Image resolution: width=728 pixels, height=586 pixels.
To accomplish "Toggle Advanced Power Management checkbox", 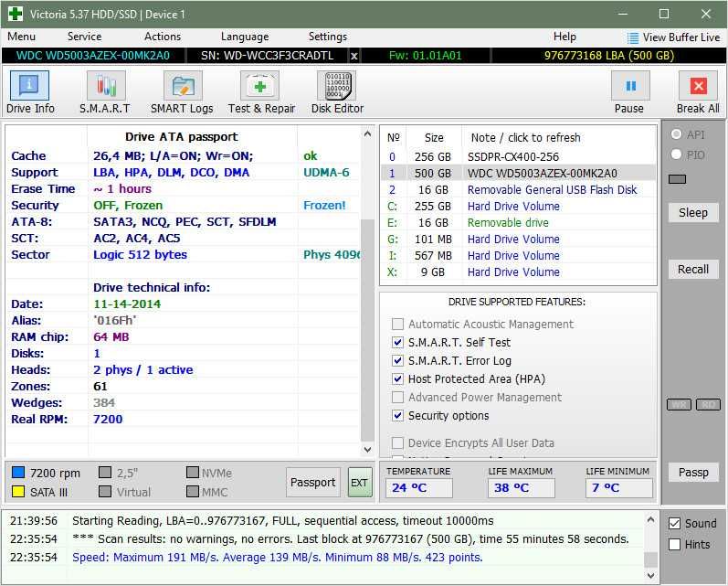I will tap(397, 398).
